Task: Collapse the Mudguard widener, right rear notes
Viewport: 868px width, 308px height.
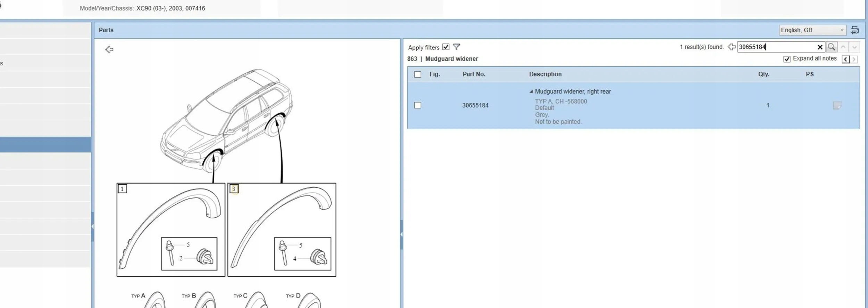Action: point(531,91)
